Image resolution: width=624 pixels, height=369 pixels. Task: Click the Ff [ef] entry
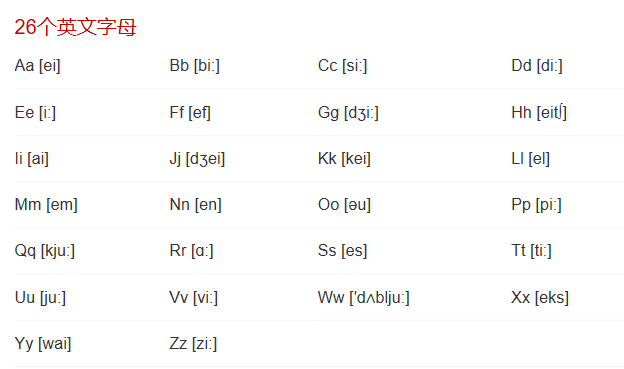(x=190, y=113)
